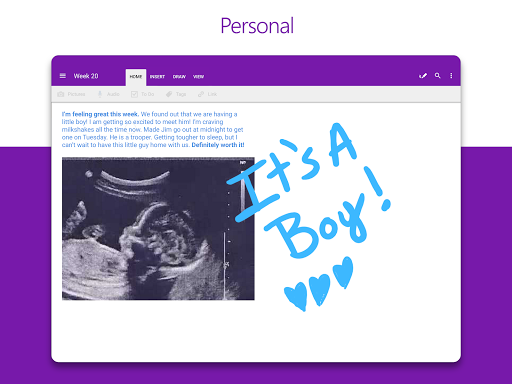
Task: Toggle the To Do checkbox icon
Action: coord(134,94)
